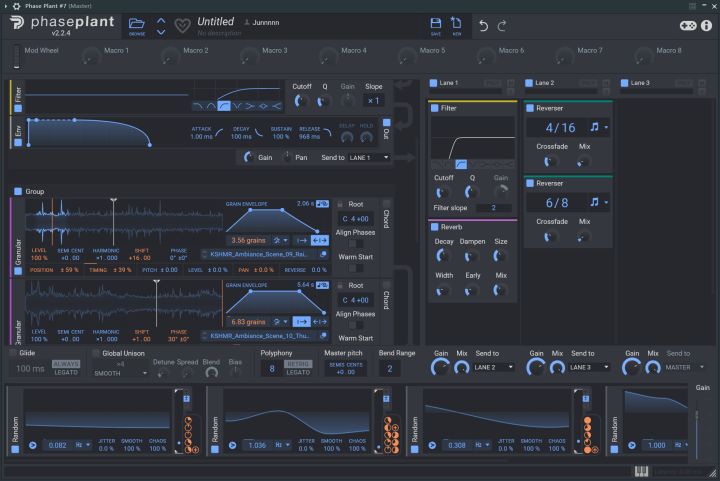Toggle the Global Unison checkbox

[96, 353]
